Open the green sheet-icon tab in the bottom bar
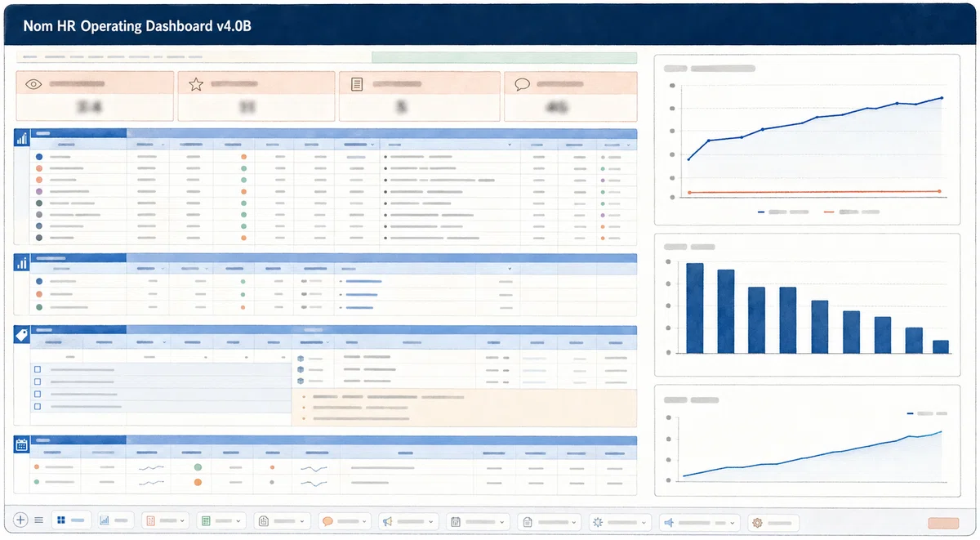980x540 pixels. click(221, 520)
